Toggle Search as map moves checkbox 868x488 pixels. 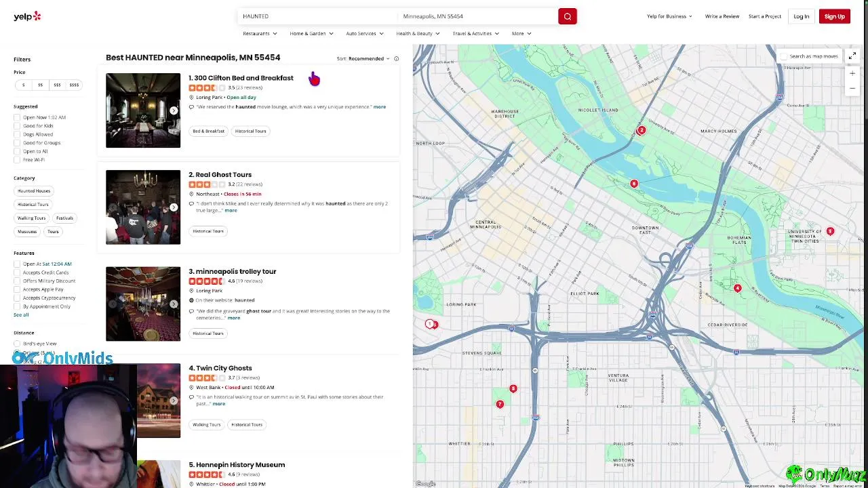click(x=784, y=56)
